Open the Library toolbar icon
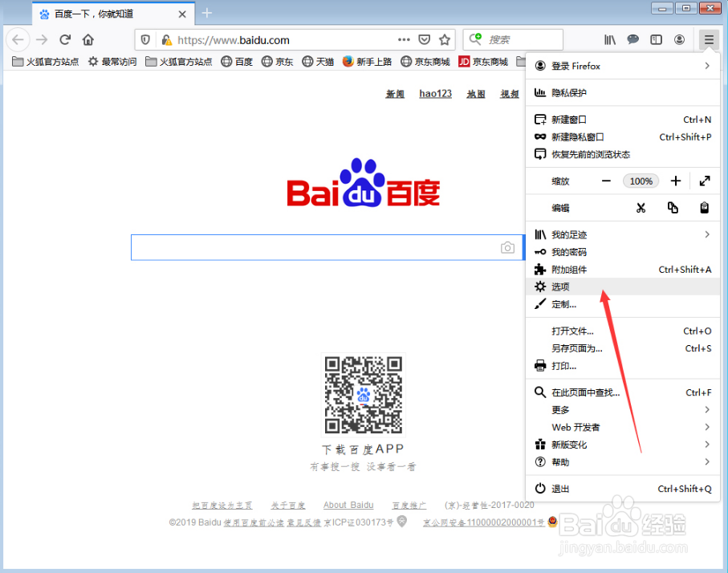The height and width of the screenshot is (573, 728). point(609,40)
